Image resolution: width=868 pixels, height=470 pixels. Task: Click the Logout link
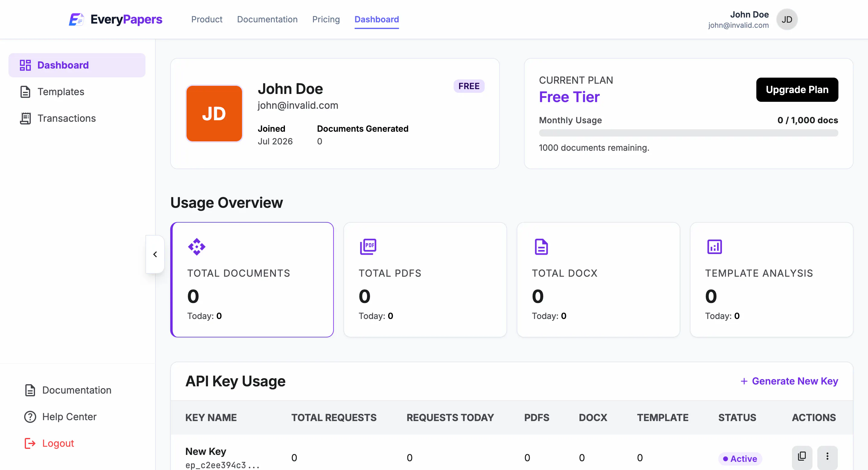coord(58,443)
